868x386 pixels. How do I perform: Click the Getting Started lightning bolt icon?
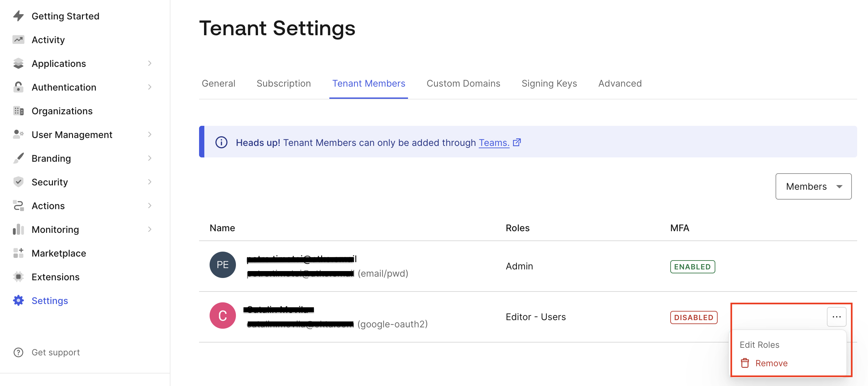[x=18, y=16]
